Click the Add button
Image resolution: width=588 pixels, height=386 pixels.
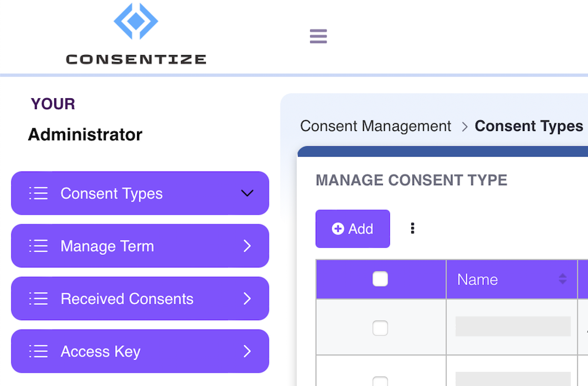[x=353, y=229]
